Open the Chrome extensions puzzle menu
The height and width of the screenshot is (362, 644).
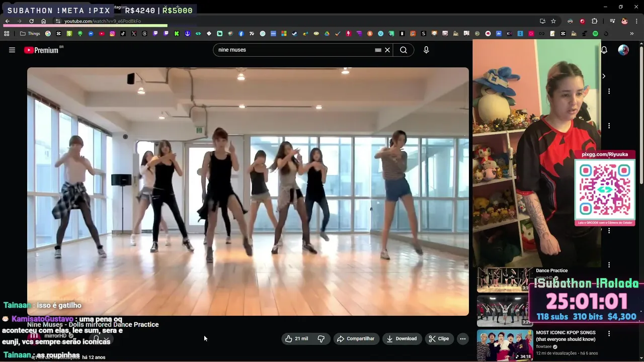[x=594, y=21]
